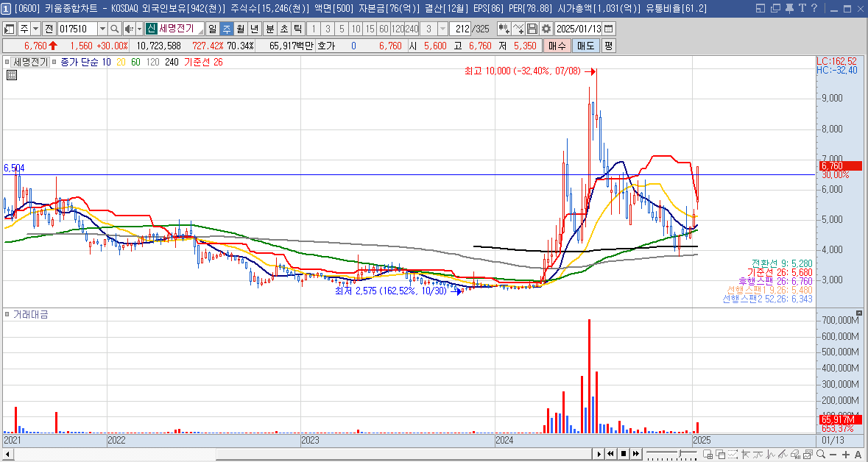This screenshot has height=462, width=868.
Task: Click the window with grid icon in the bottom toolbar
Action: pyautogui.click(x=708, y=454)
